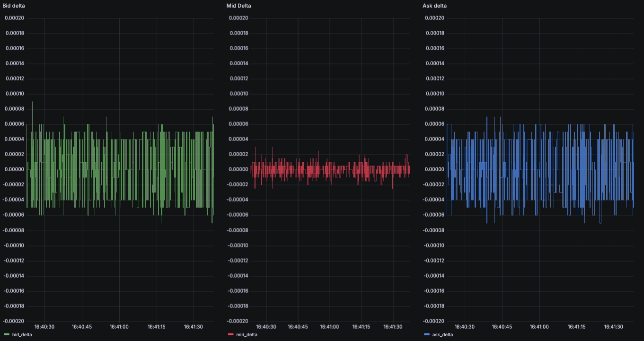644x341 pixels.
Task: Click the 16:40:30 time label in Bid delta panel
Action: point(44,327)
